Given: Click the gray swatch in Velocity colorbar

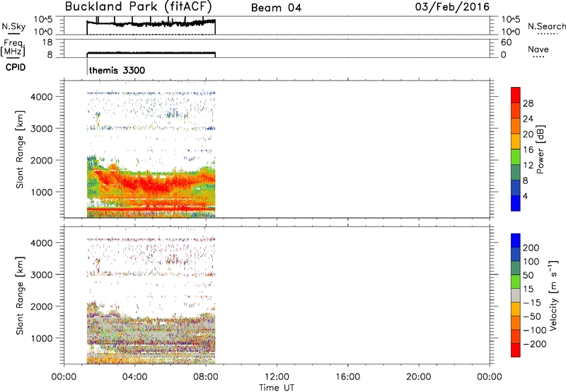Looking at the screenshot, I should (x=516, y=295).
